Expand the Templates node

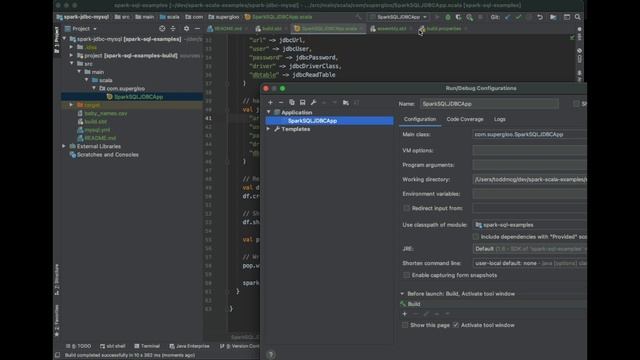tap(269, 129)
